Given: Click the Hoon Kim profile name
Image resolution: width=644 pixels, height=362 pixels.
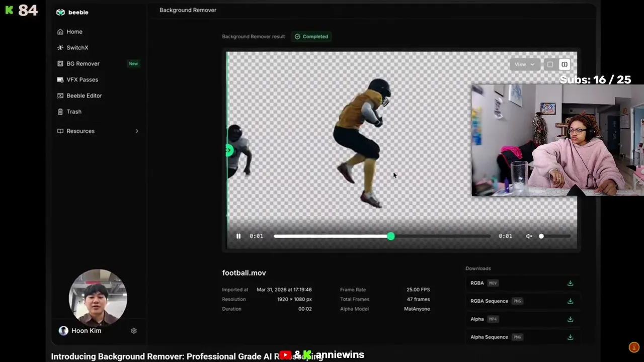Looking at the screenshot, I should tap(86, 331).
